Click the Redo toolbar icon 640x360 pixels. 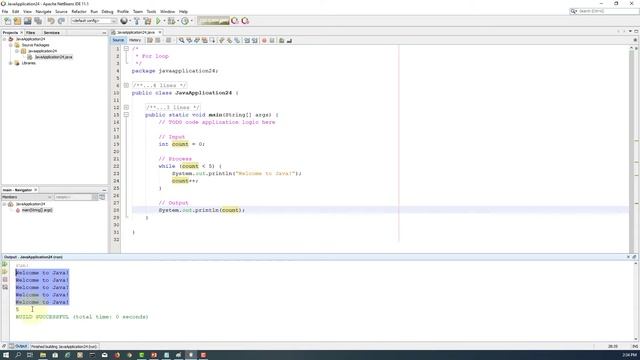point(61,21)
